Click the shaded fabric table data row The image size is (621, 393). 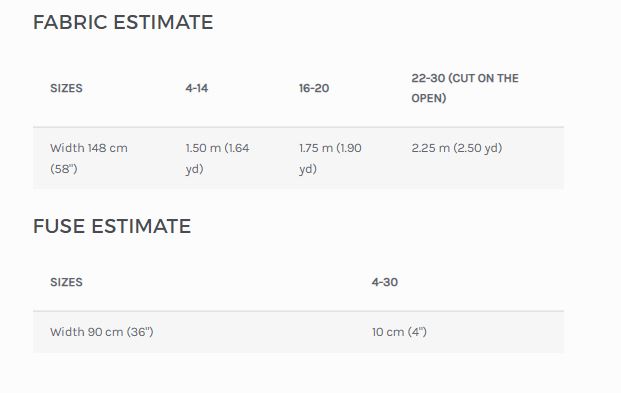click(x=299, y=158)
